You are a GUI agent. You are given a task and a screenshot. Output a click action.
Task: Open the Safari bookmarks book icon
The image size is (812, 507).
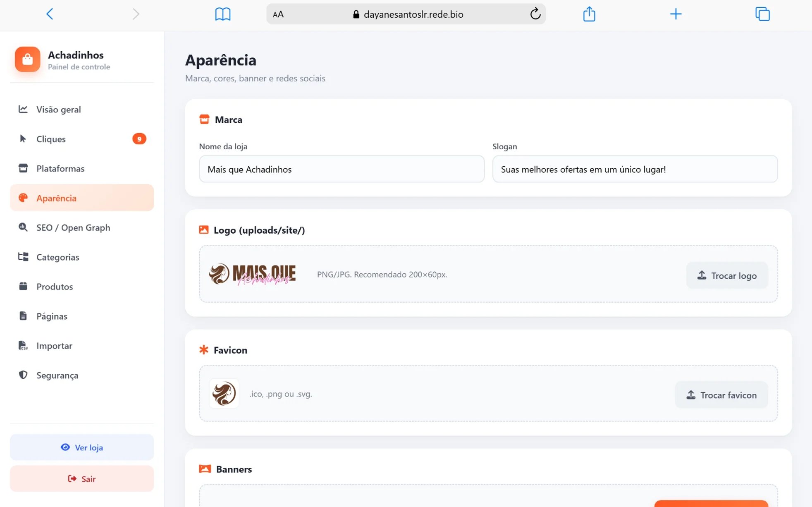(x=223, y=14)
